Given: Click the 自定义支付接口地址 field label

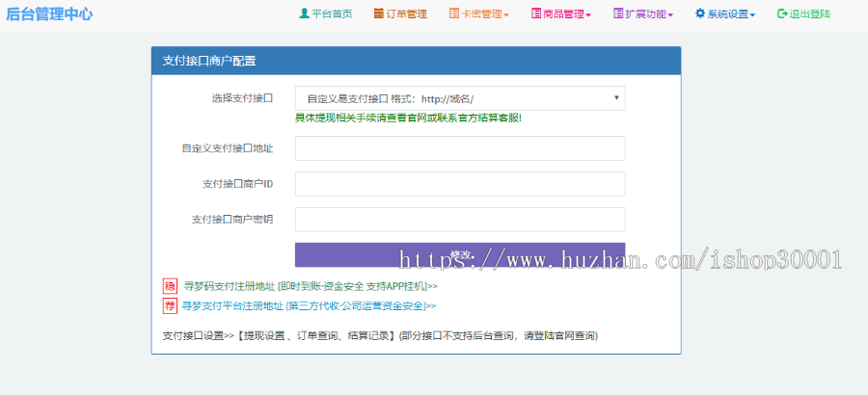Looking at the screenshot, I should pos(228,148).
